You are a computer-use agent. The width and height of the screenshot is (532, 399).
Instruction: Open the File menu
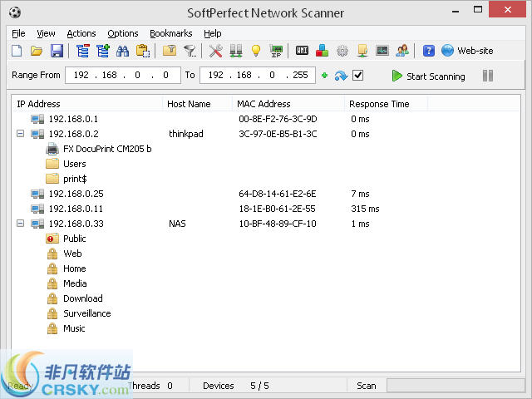[18, 33]
